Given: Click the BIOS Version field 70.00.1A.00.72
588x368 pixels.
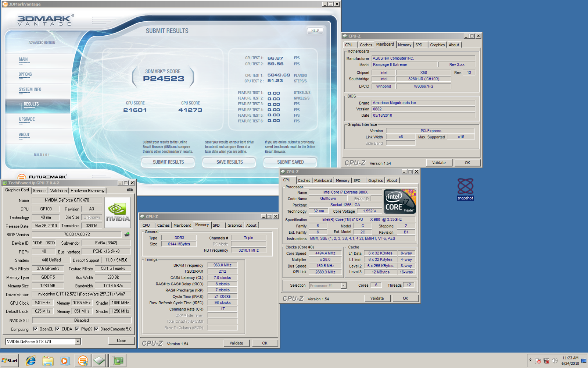Looking at the screenshot, I should point(77,234).
